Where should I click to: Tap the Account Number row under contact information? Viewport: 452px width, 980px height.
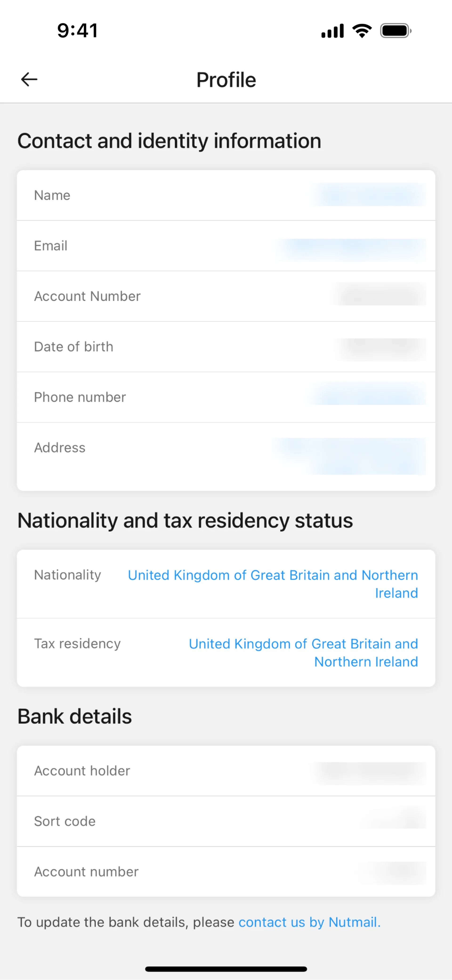click(x=226, y=296)
